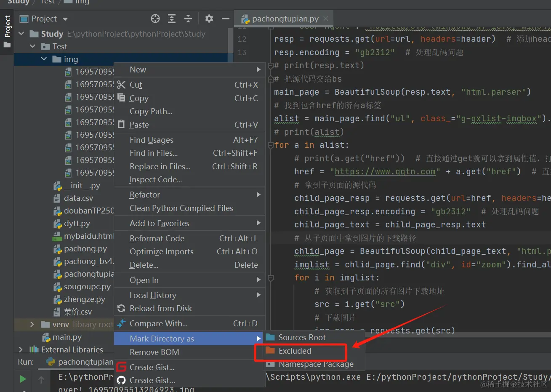Select the pachongtupian run tab
The image size is (551, 392).
[x=80, y=362]
